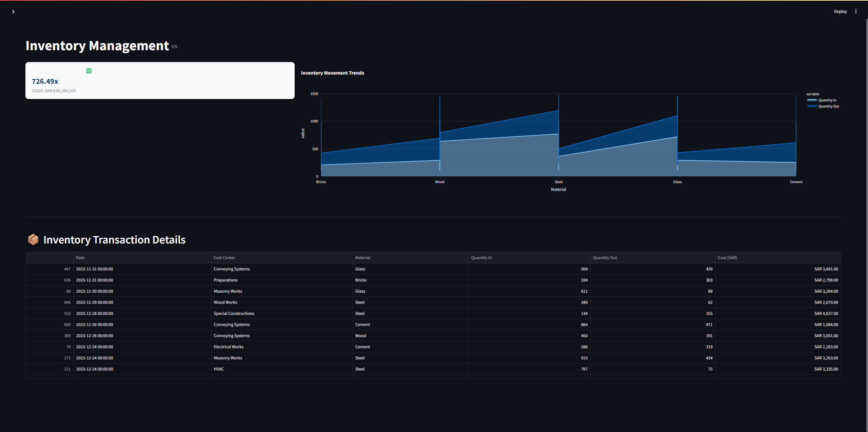Select the Wood material cell in row 309

coord(410,336)
